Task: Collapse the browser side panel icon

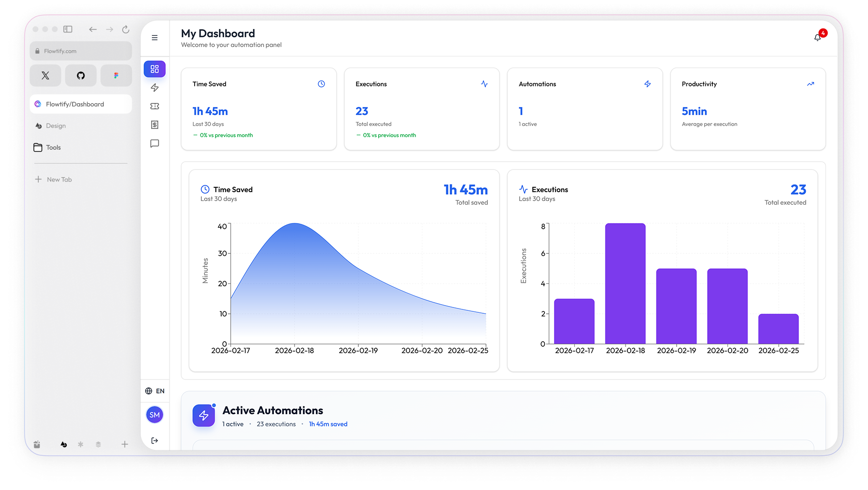Action: [68, 29]
